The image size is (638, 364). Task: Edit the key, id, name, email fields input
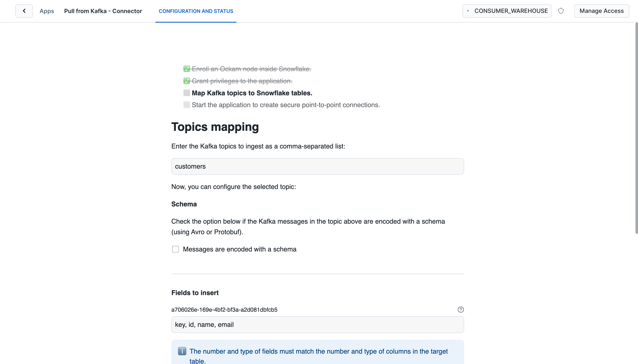tap(318, 325)
